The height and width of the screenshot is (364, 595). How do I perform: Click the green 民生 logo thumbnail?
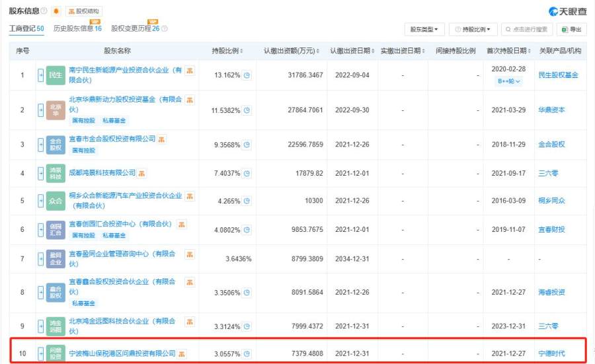coord(56,75)
